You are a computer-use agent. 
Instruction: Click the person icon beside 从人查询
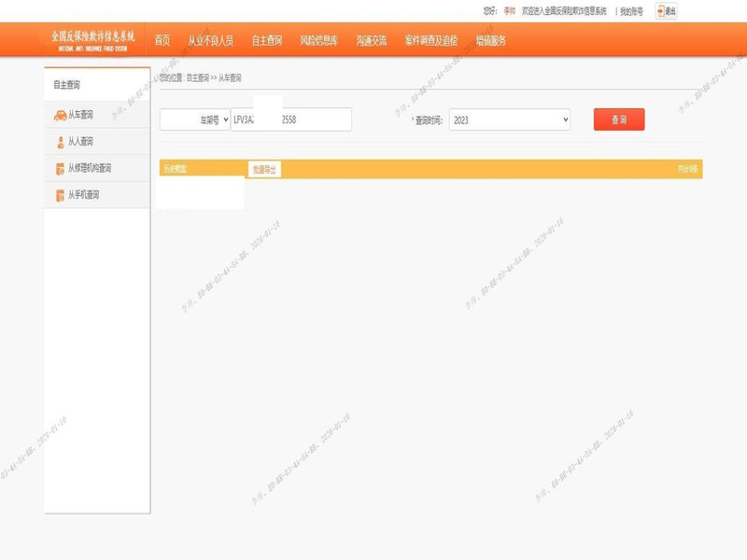61,142
